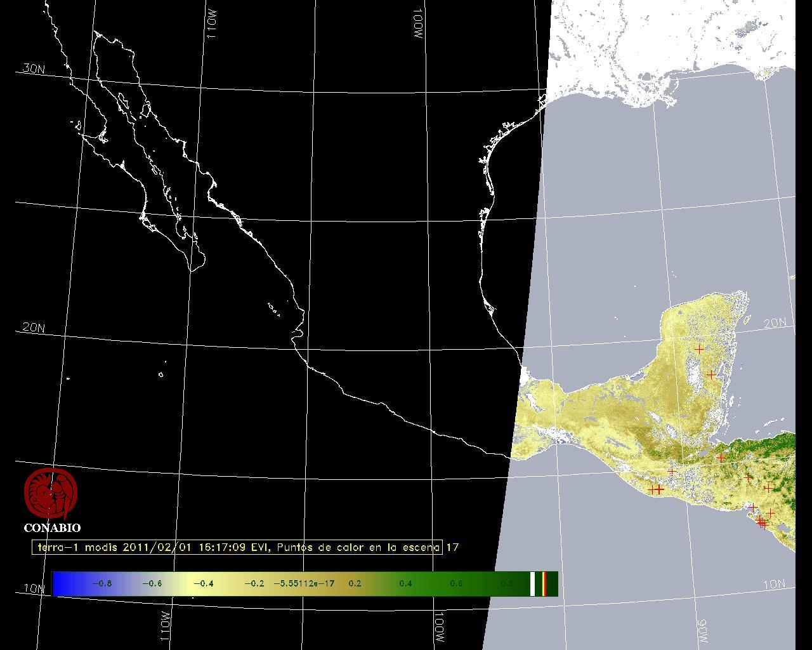Select the double red hotspot marker on the southwest Pacific coast
Viewport: 812px width, 650px height.
[x=657, y=489]
